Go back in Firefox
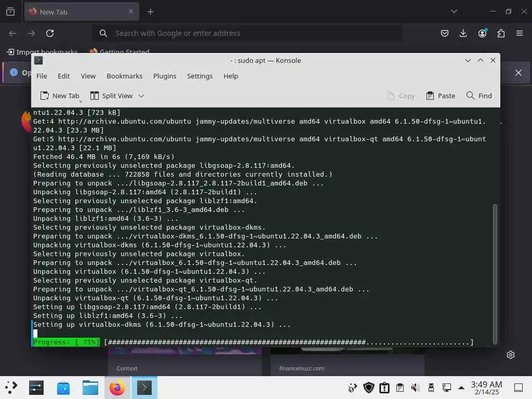Screen dimensions: 532x399 [x=12, y=33]
